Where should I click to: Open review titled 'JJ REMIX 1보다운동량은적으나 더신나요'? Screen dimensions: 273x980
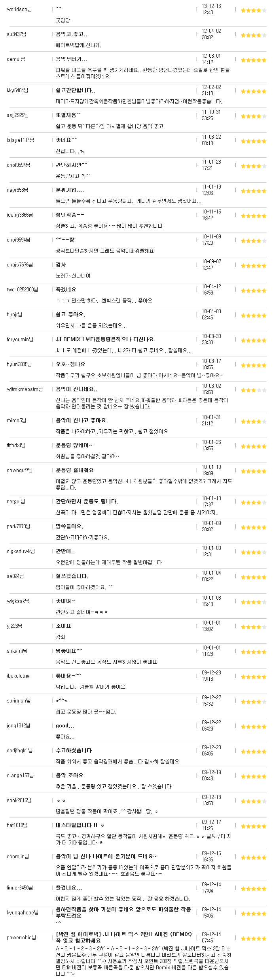tap(105, 339)
